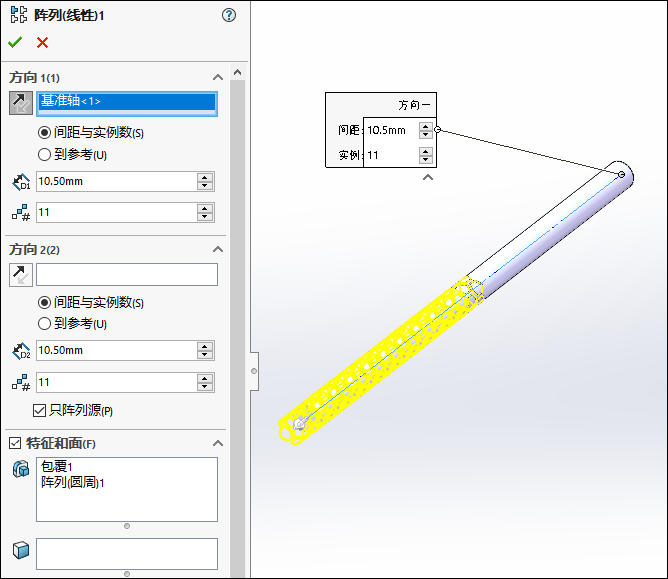Click direction 2 instances field 11
The width and height of the screenshot is (668, 579).
tap(117, 382)
